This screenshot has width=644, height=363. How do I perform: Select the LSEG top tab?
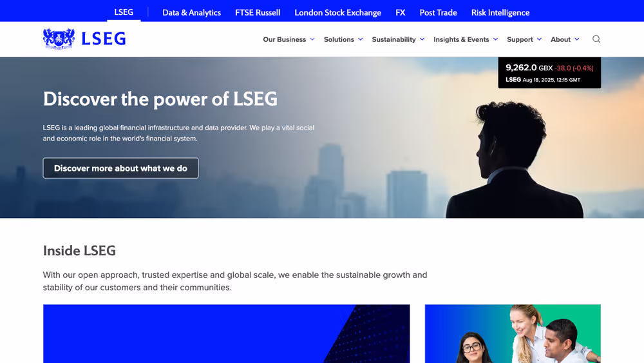(124, 12)
